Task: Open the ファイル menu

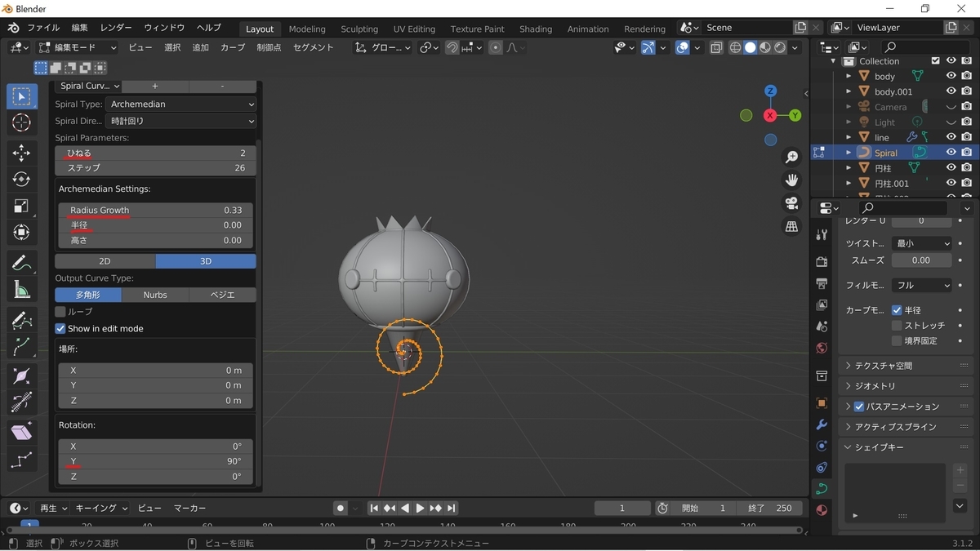Action: (43, 28)
